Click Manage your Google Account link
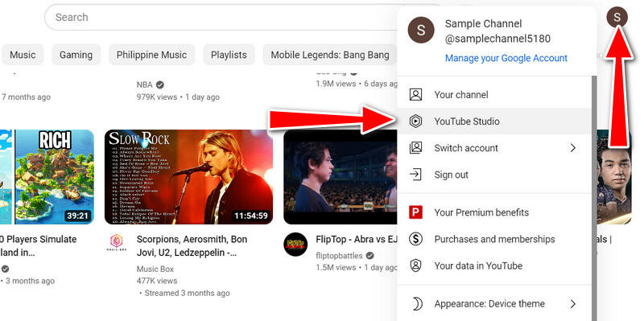644x321 pixels. [506, 58]
